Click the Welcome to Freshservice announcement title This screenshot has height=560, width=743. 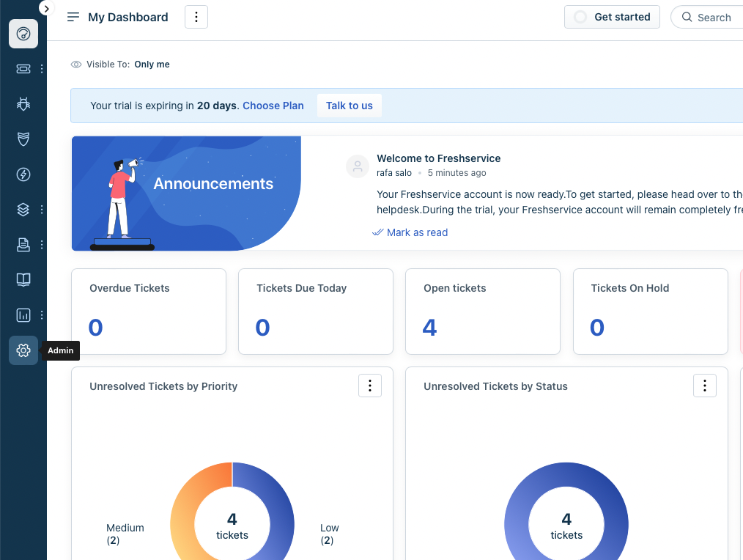coord(438,158)
